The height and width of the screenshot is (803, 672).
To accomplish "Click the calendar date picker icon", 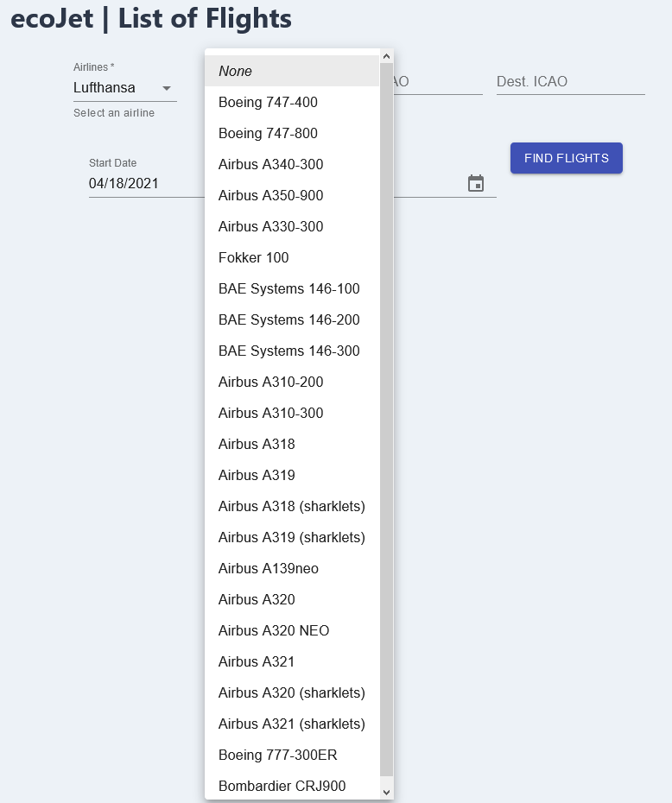I will (476, 183).
